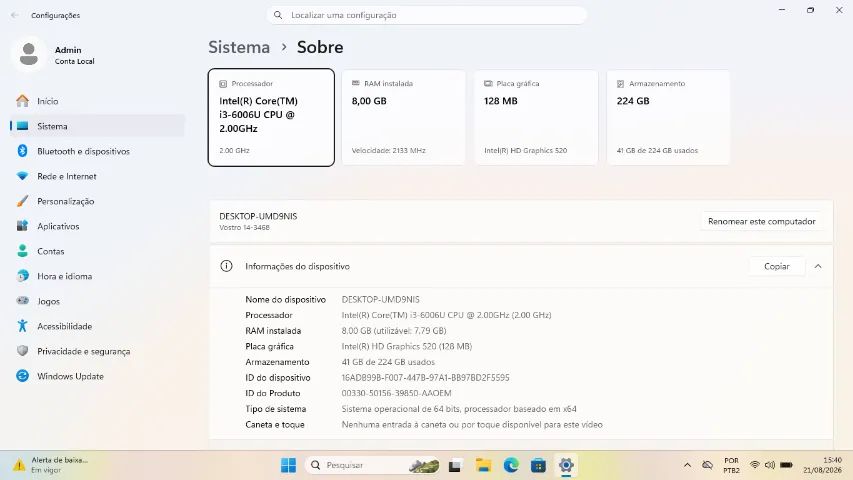Screen dimensions: 853x480
Task: Select the RAM instalada card
Action: tap(403, 117)
